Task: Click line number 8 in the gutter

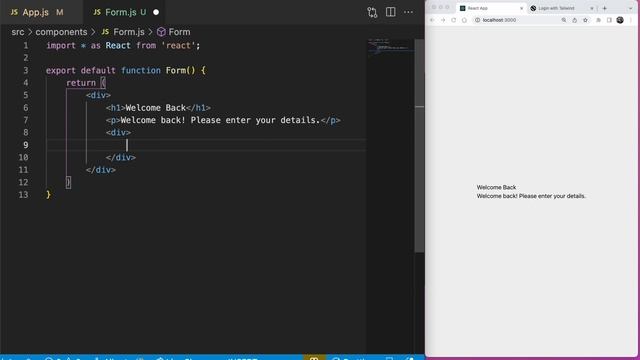Action: (x=26, y=133)
